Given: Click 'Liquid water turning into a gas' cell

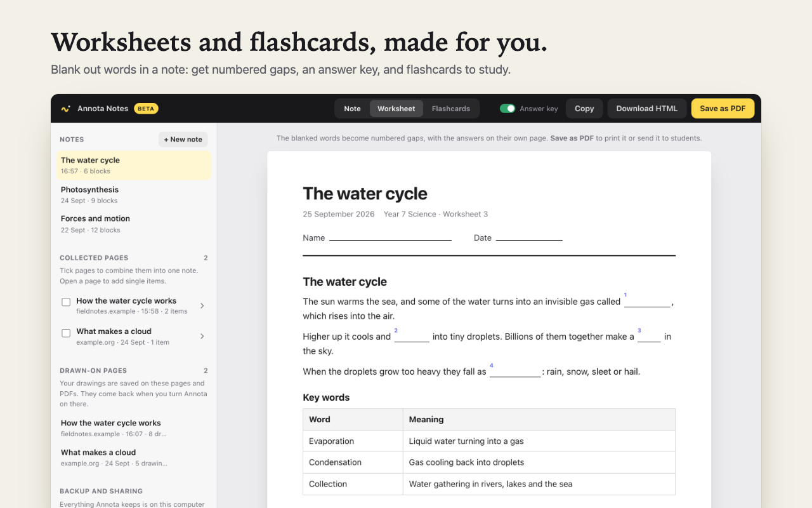Looking at the screenshot, I should [539, 441].
